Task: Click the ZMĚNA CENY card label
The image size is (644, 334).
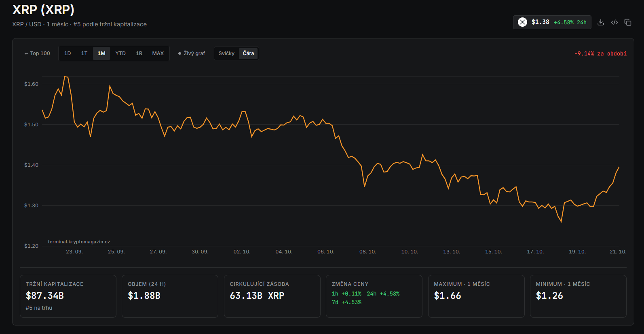Action: (350, 284)
